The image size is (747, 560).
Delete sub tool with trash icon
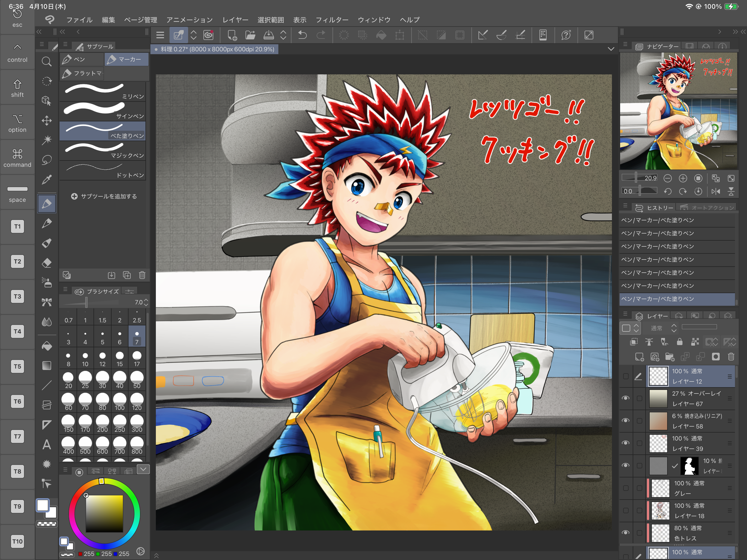142,275
